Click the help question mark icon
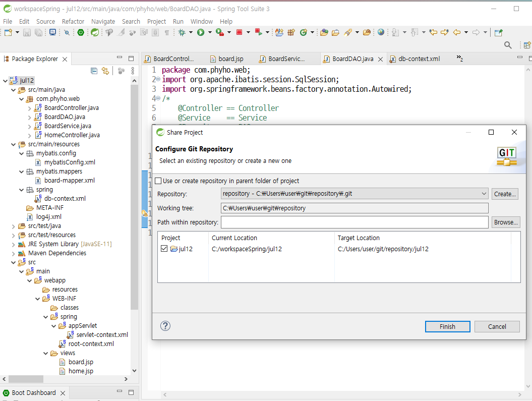Screen dimensions: 532x401 [x=165, y=326]
